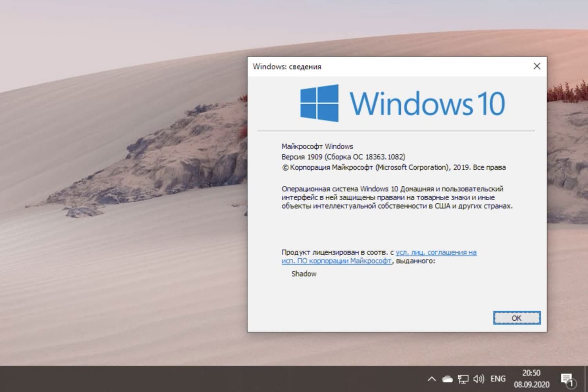Expand hidden tray icons with the chevron
The width and height of the screenshot is (588, 392).
[x=432, y=379]
